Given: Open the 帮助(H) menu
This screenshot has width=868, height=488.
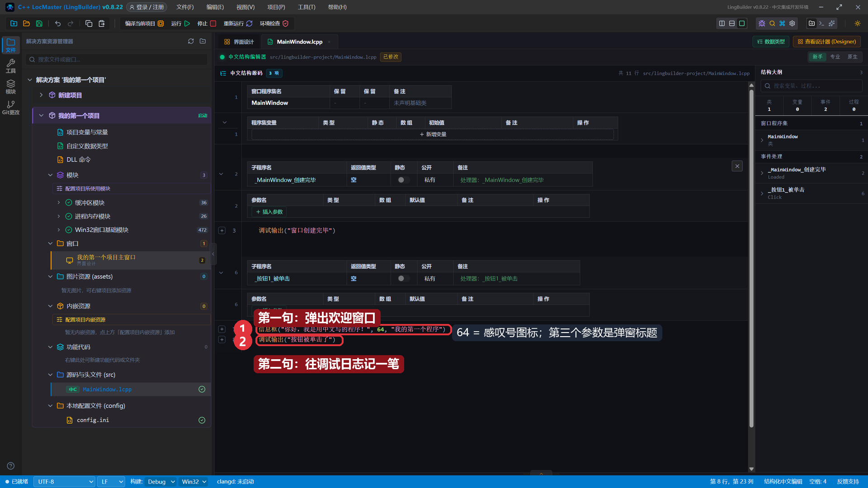Looking at the screenshot, I should (337, 7).
